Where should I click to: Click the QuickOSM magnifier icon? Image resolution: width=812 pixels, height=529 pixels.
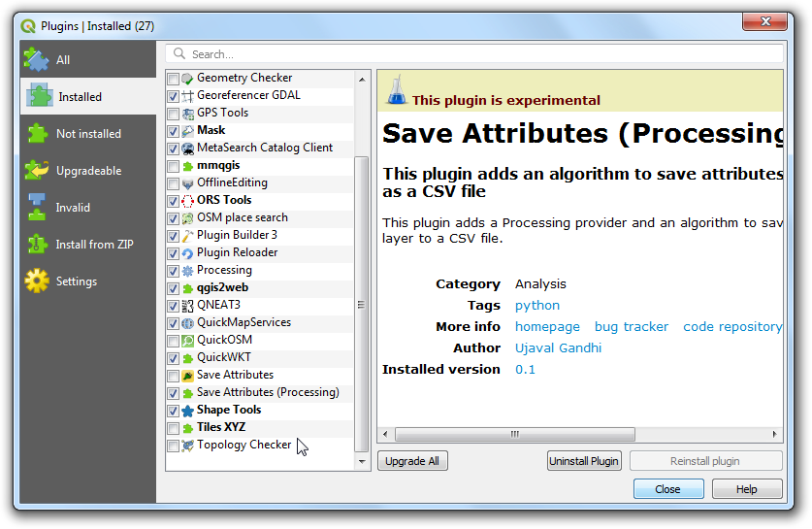point(188,341)
